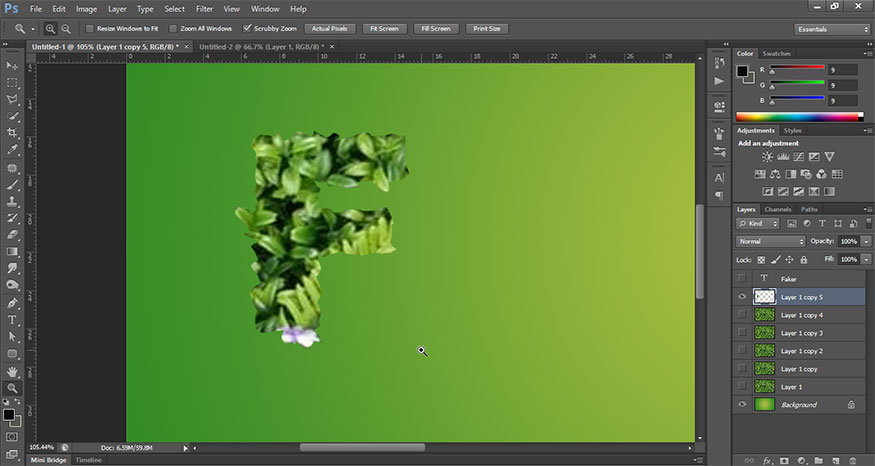Open the Mini Bridge panel tab
Viewport: 875px width, 466px height.
pos(48,460)
